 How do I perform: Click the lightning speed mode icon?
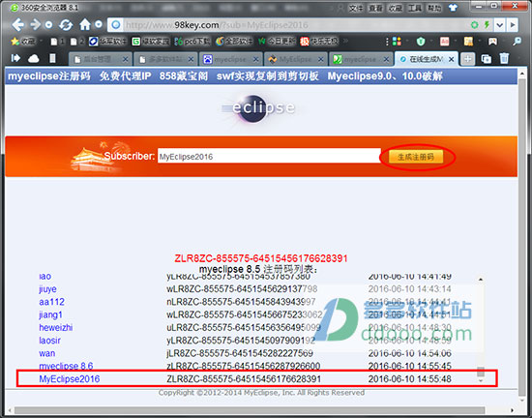point(487,25)
